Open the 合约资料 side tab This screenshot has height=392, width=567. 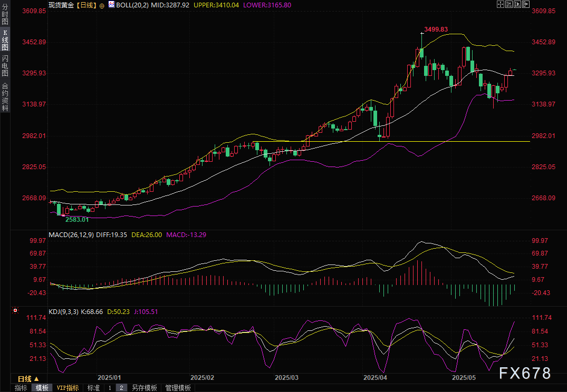[x=5, y=96]
